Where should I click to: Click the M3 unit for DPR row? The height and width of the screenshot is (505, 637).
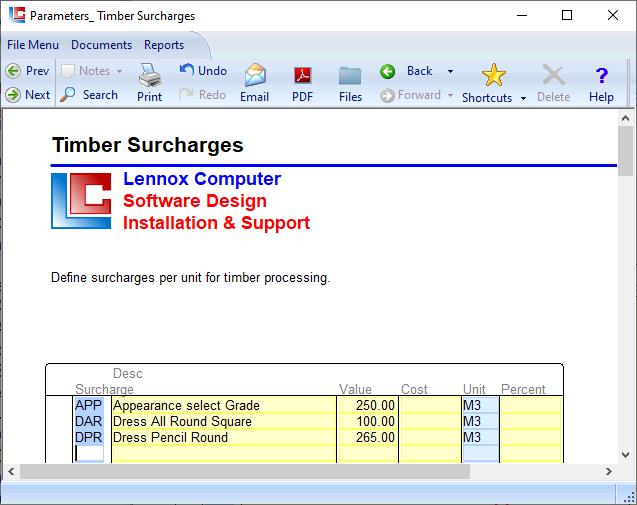point(480,437)
